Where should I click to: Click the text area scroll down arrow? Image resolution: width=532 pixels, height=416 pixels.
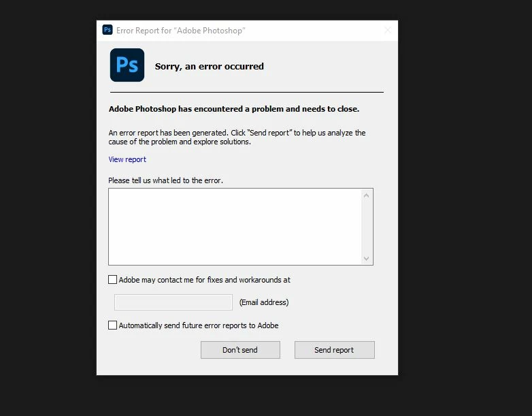click(x=367, y=259)
